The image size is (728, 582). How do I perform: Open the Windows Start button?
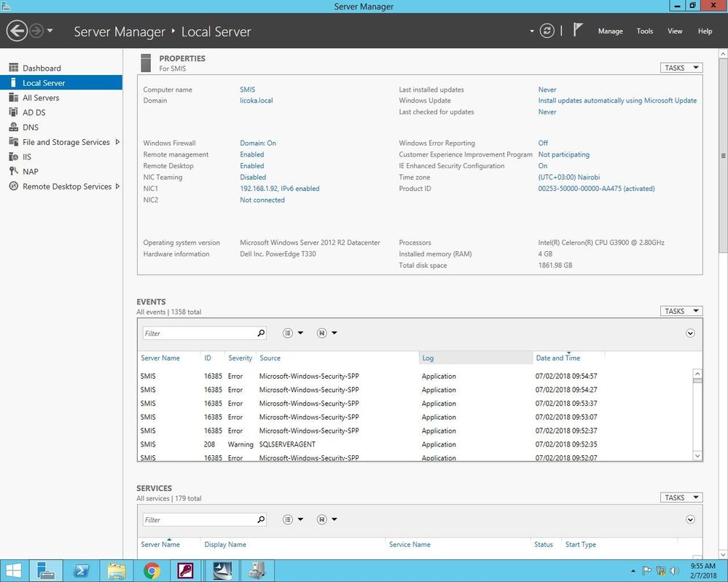point(14,571)
